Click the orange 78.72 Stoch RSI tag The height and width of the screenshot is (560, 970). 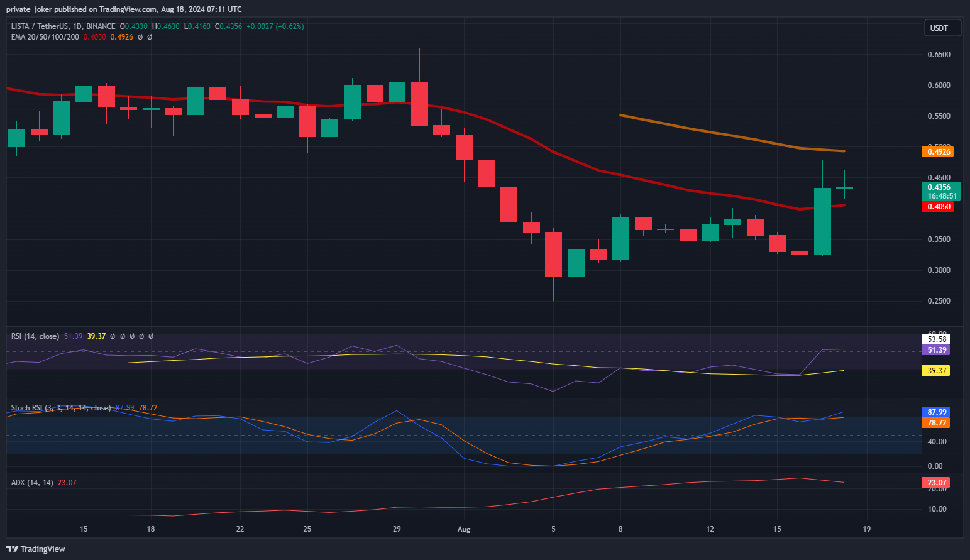[936, 423]
